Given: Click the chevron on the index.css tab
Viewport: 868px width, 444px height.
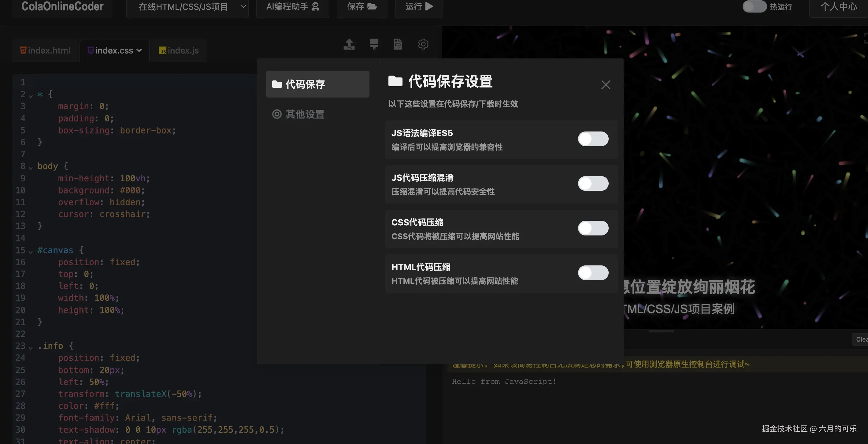Looking at the screenshot, I should point(139,50).
